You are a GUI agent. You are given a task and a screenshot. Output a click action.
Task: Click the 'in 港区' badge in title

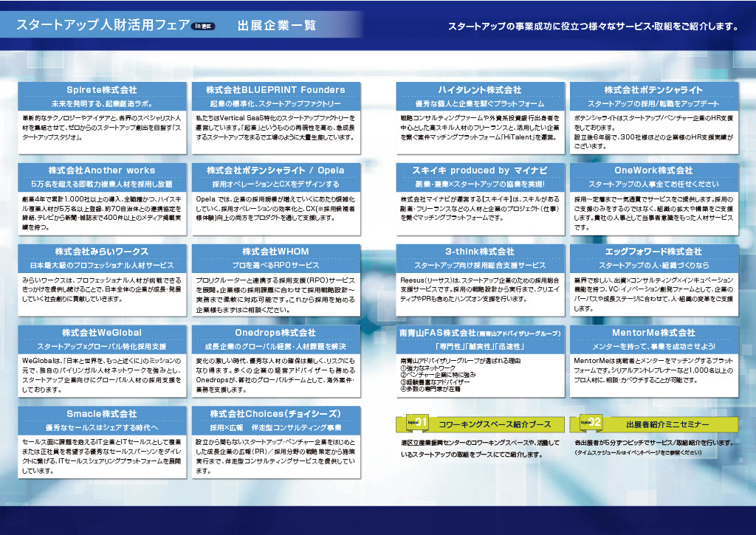pyautogui.click(x=203, y=26)
